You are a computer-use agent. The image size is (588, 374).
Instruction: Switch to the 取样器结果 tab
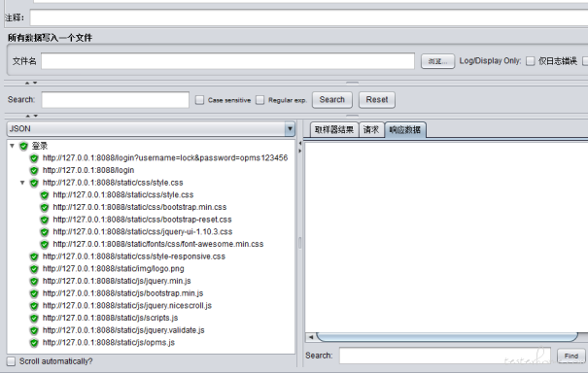click(x=334, y=130)
